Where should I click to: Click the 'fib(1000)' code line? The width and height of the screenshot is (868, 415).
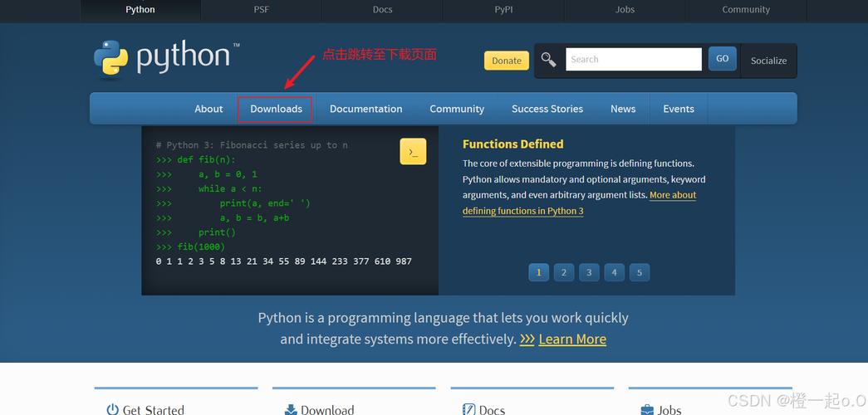(x=190, y=247)
